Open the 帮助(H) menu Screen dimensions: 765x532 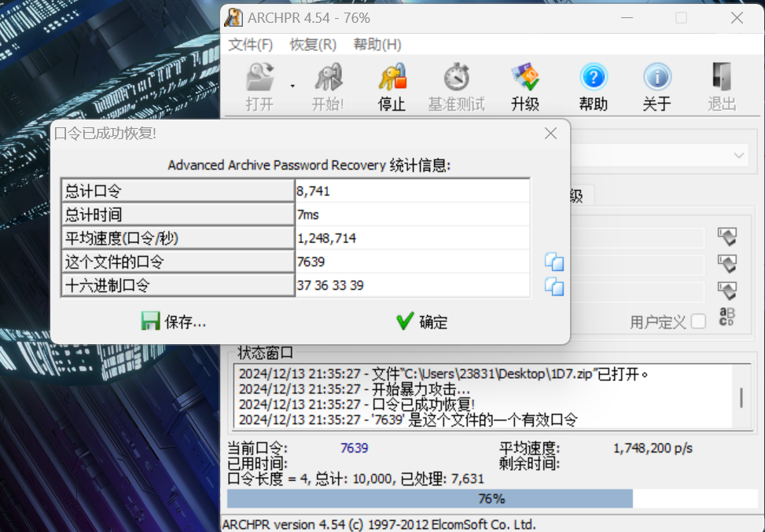[377, 45]
